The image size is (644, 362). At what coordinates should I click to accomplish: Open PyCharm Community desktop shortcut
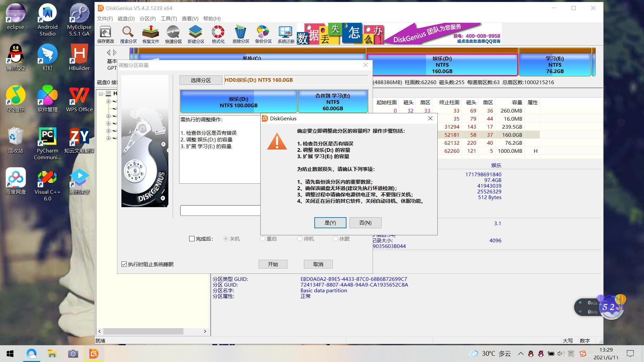coord(47,143)
